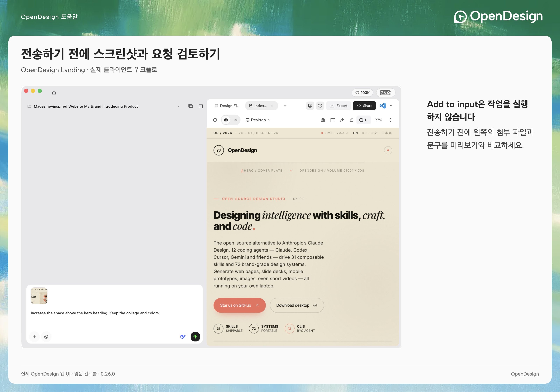
Task: Open the 97% zoom level control
Action: 378,120
